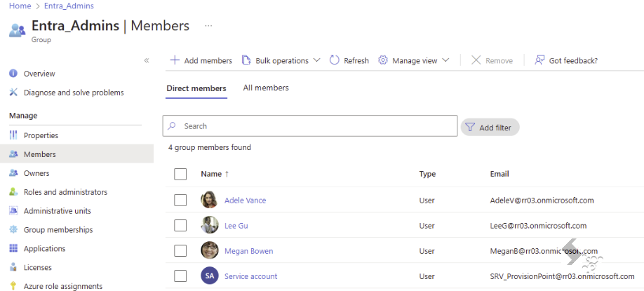Screen dimensions: 644x291
Task: Go to Home breadcrumb link
Action: point(20,6)
